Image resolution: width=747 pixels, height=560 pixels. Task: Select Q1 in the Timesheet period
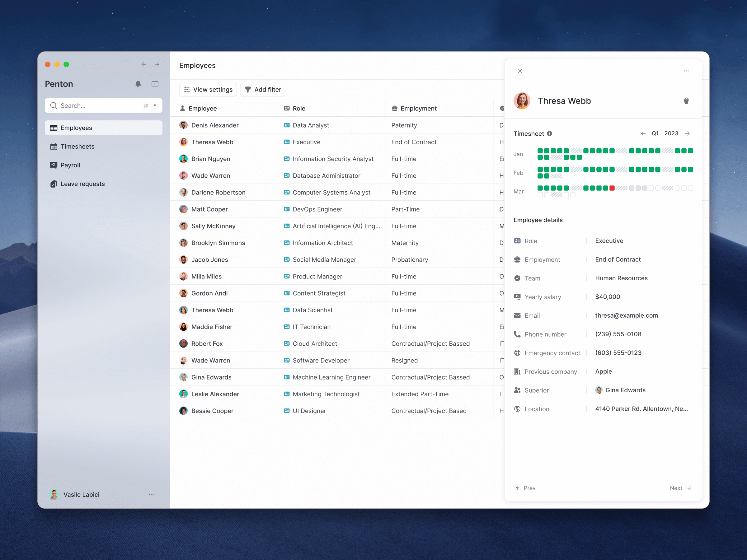(655, 134)
